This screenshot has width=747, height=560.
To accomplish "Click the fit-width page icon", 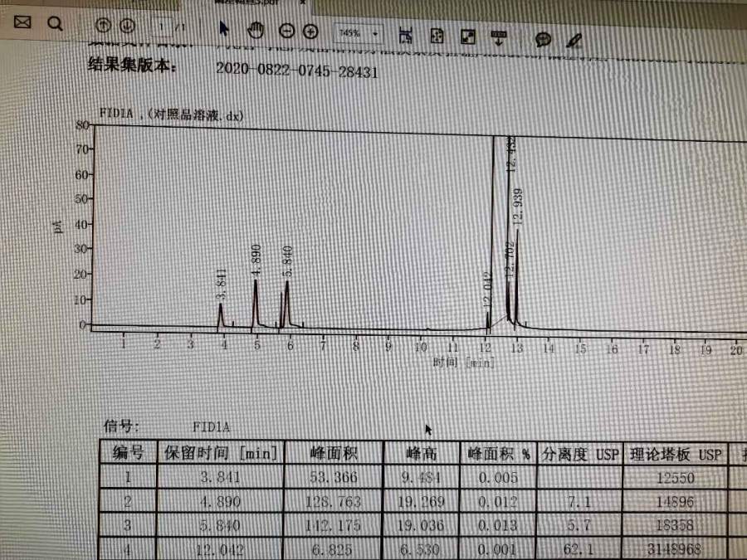I will tap(406, 35).
